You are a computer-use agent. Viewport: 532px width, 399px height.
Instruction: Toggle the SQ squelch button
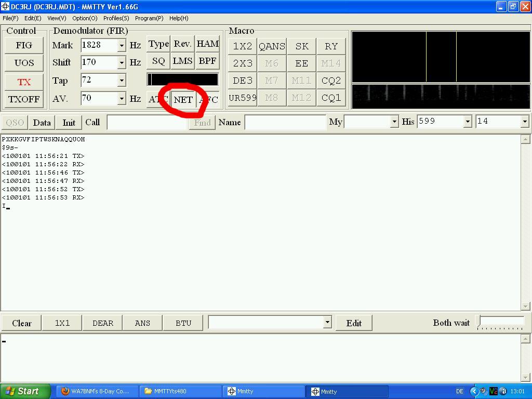point(158,61)
